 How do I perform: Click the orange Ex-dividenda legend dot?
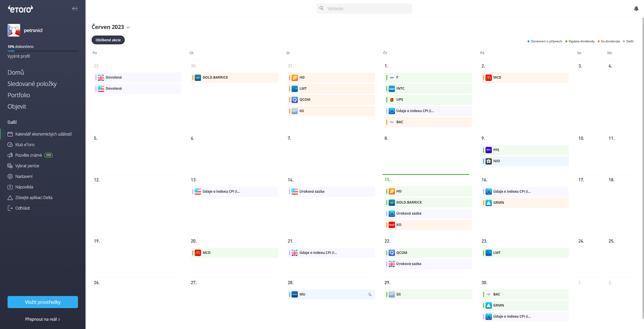(x=599, y=41)
